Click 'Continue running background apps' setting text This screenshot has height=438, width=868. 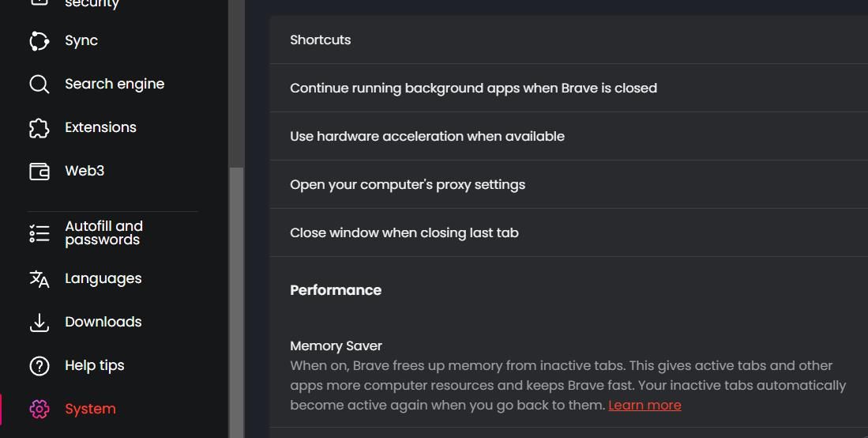point(473,89)
